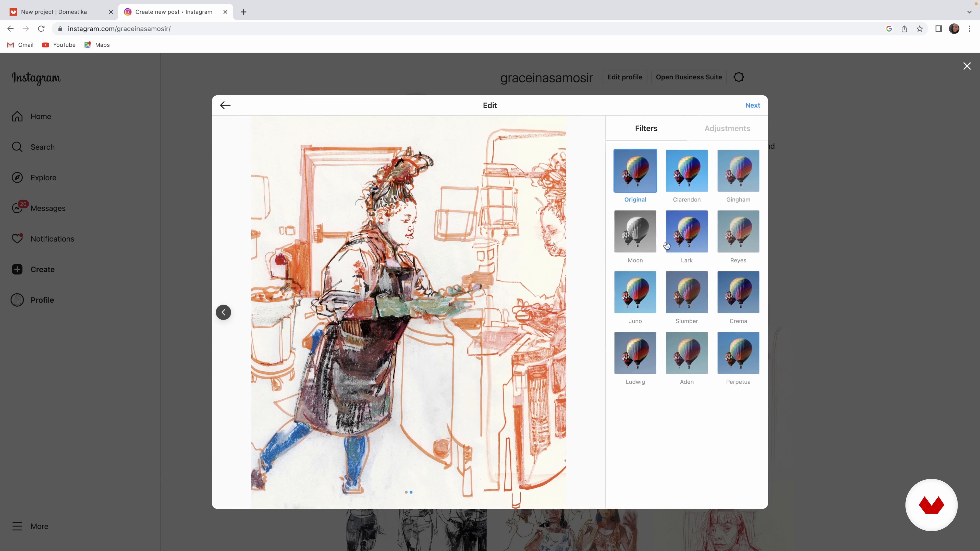Image resolution: width=980 pixels, height=551 pixels.
Task: Click the profile settings gear icon
Action: (738, 77)
